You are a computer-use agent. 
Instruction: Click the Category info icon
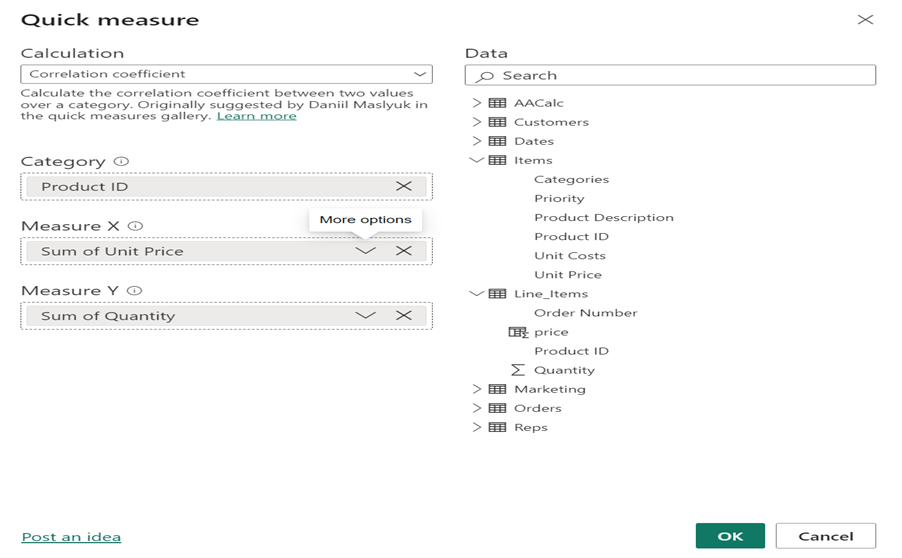[121, 162]
